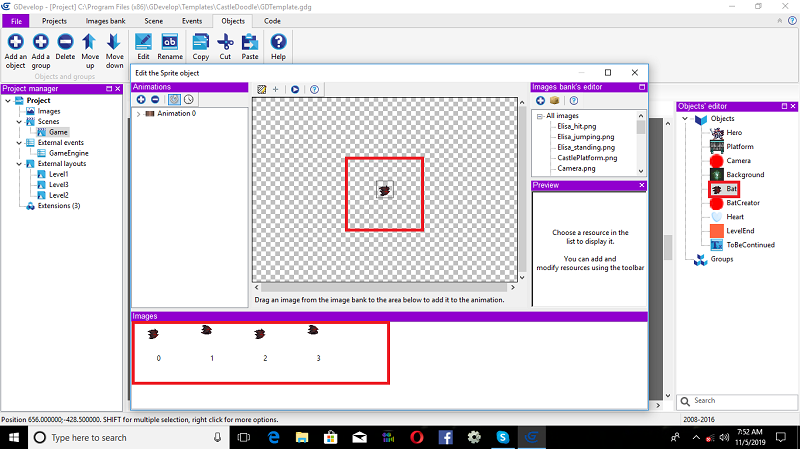Open help in Images bank's editor
The height and width of the screenshot is (449, 800).
click(574, 101)
